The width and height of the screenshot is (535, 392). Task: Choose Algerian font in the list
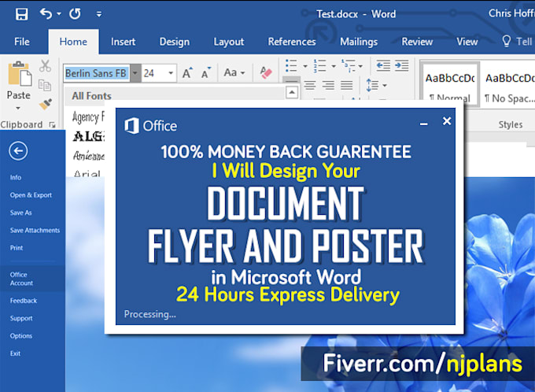click(x=88, y=137)
